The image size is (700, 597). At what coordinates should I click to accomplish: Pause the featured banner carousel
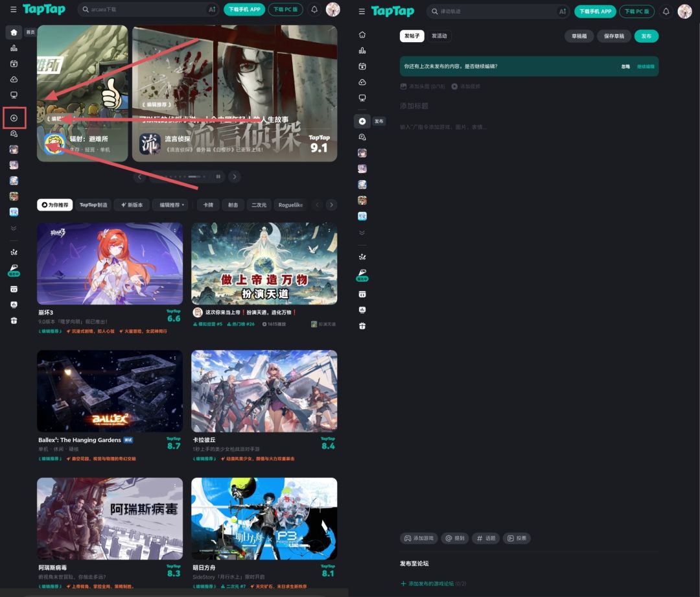tap(218, 176)
